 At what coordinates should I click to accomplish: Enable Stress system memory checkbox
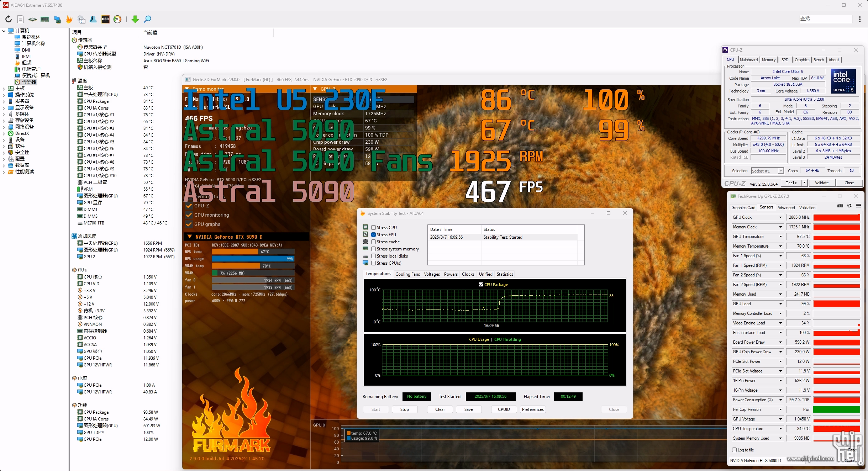point(374,249)
